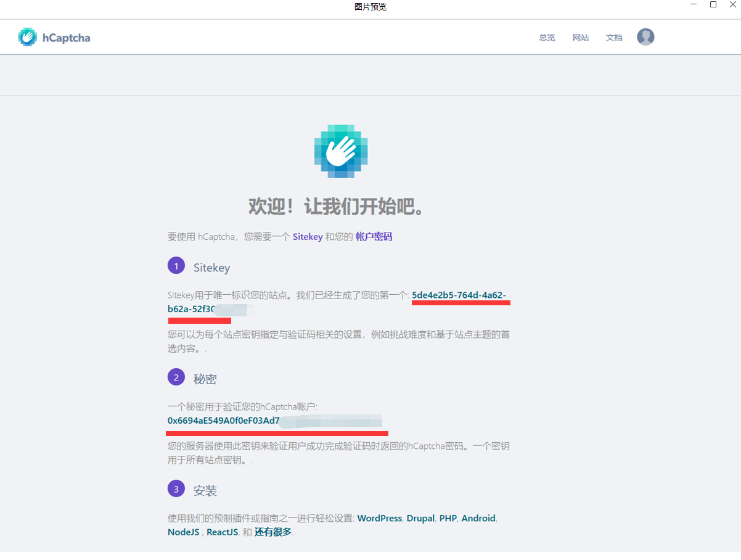Click the generated sitekey 5de4e2b5 link
741x560 pixels.
point(460,295)
